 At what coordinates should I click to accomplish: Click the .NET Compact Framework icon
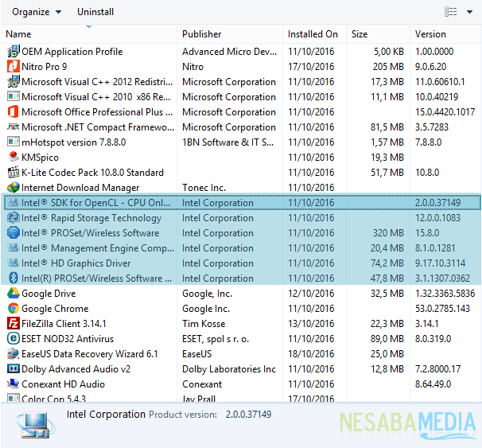coord(14,127)
